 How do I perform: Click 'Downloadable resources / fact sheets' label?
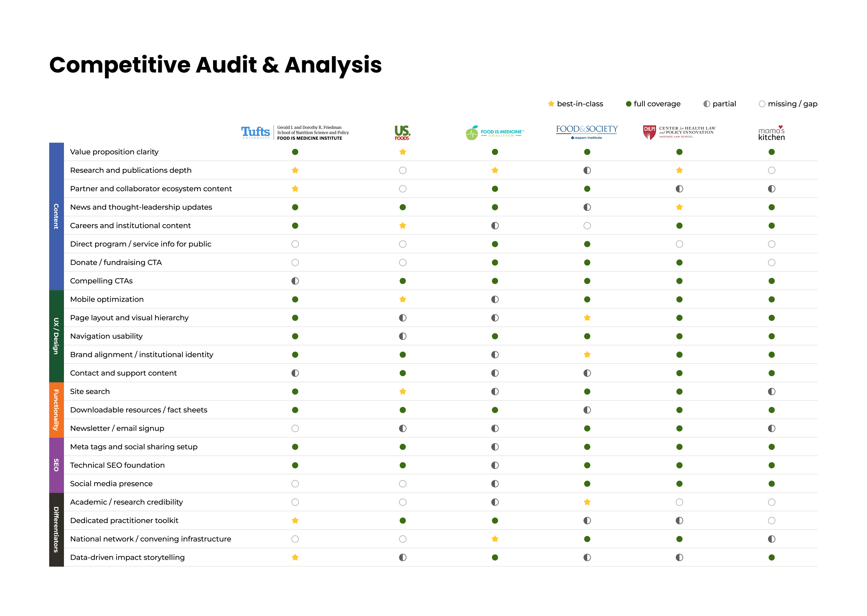point(139,410)
